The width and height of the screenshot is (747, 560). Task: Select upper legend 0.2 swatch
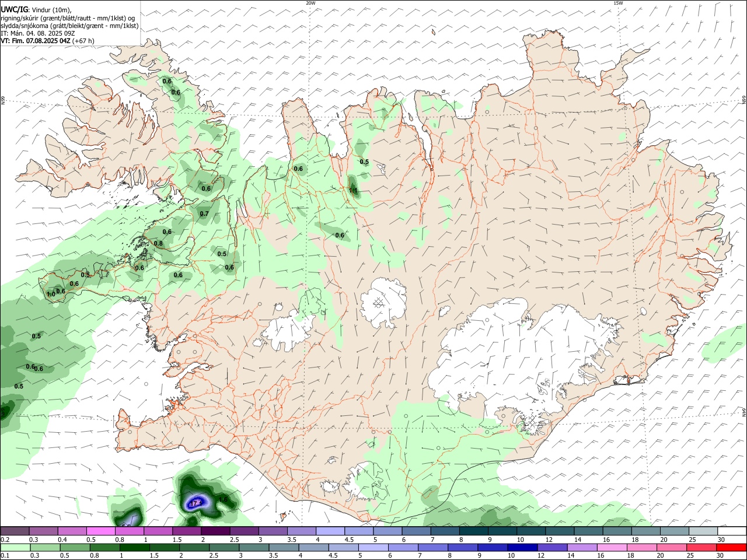coord(15,531)
